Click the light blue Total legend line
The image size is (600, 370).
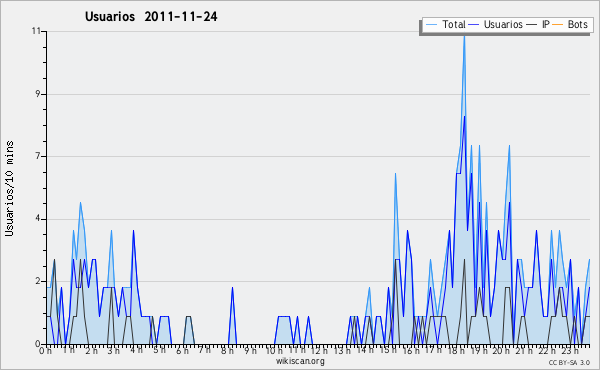(x=431, y=25)
